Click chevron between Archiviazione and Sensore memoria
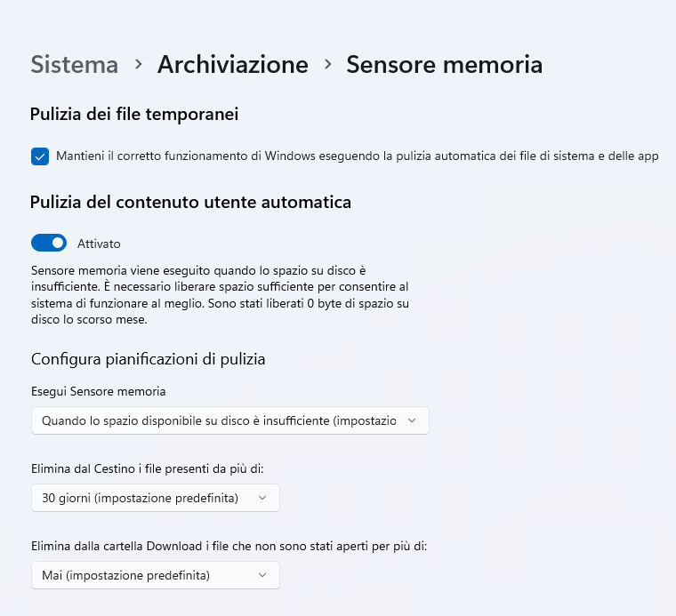The image size is (676, 616). click(x=327, y=65)
